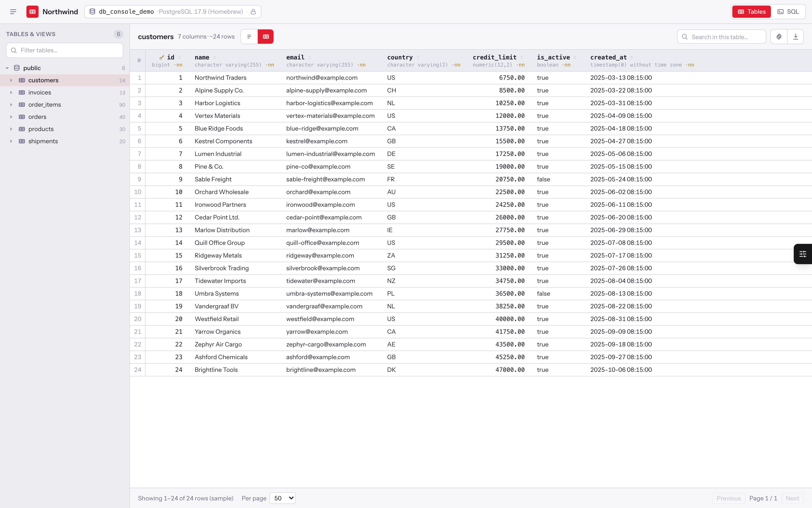This screenshot has height=508, width=812.
Task: Click the Page 1 / 1 indicator
Action: tap(763, 498)
